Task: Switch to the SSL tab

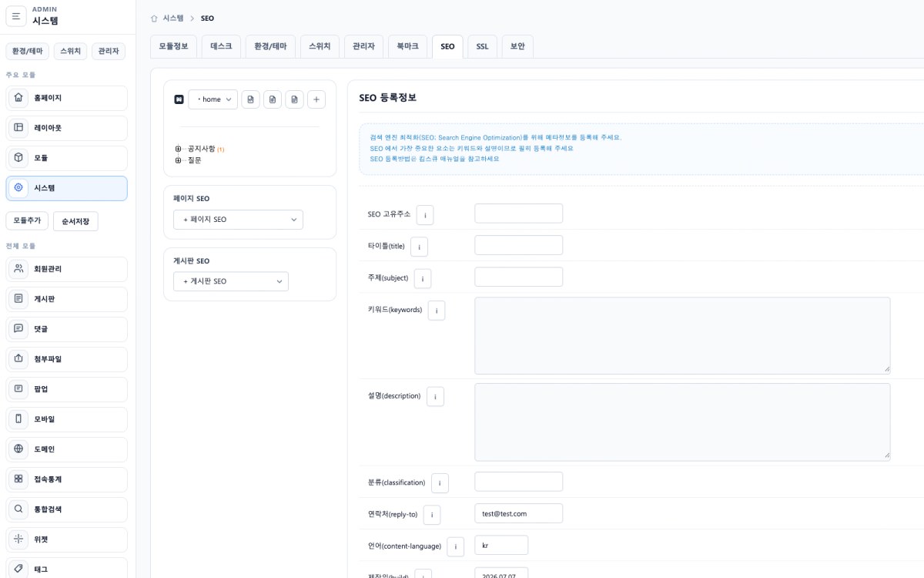Action: (482, 46)
